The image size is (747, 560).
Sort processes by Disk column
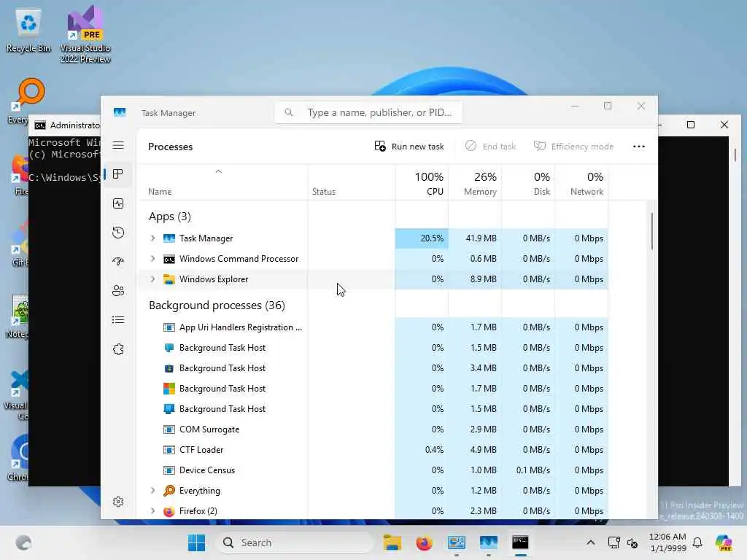point(528,184)
